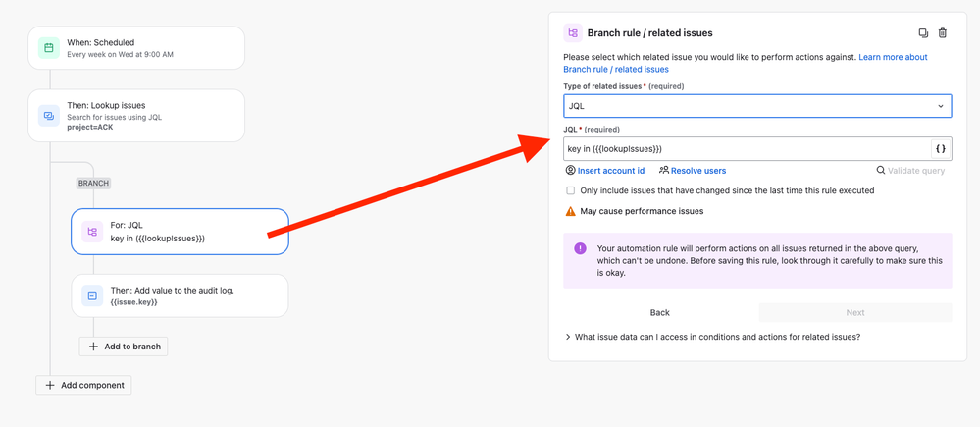
Task: Click the purple branch icon in For: JQL
Action: point(92,232)
